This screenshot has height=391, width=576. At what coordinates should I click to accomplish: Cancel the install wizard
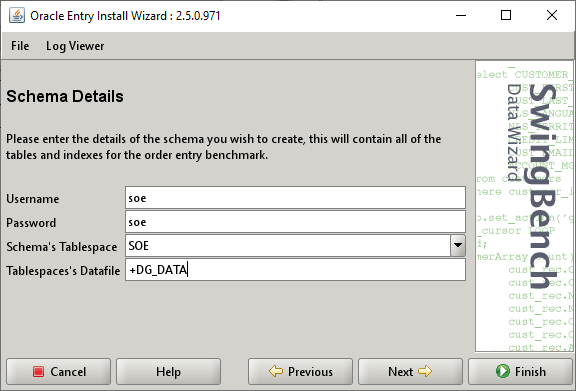coord(58,372)
